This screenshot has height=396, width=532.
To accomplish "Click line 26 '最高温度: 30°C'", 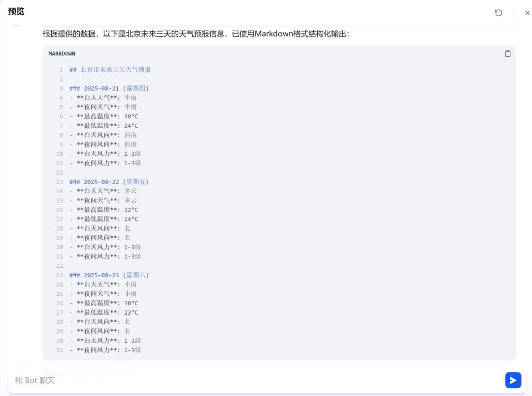I will [104, 303].
